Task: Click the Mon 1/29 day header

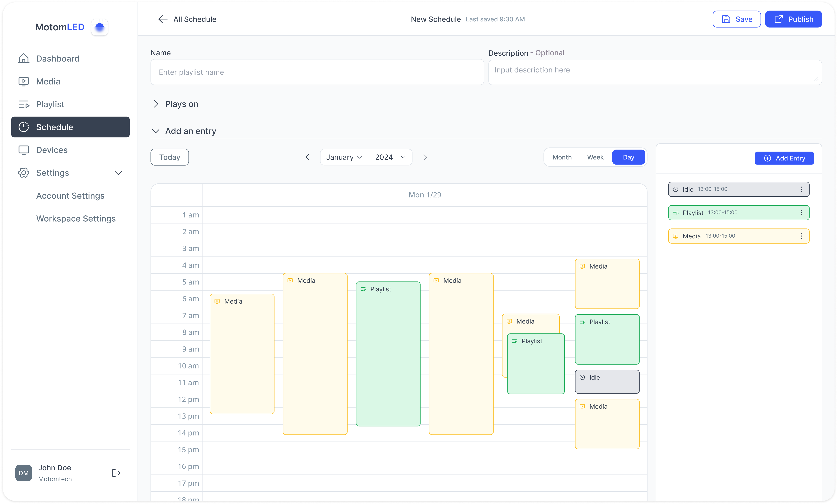Action: click(425, 195)
